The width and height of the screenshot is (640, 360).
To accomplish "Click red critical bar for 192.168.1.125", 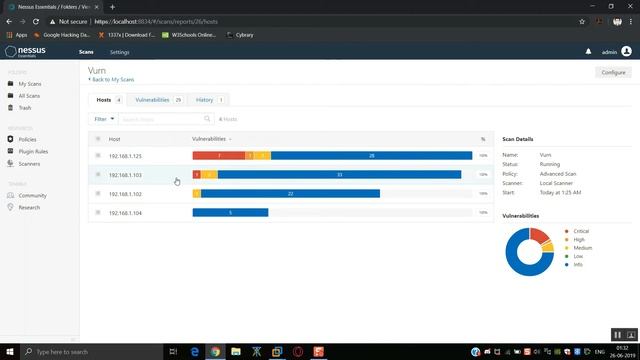I will 219,156.
